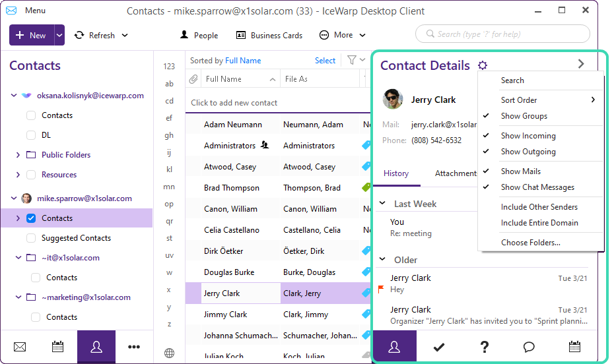614x364 pixels.
Task: Click the New button
Action: click(x=31, y=35)
